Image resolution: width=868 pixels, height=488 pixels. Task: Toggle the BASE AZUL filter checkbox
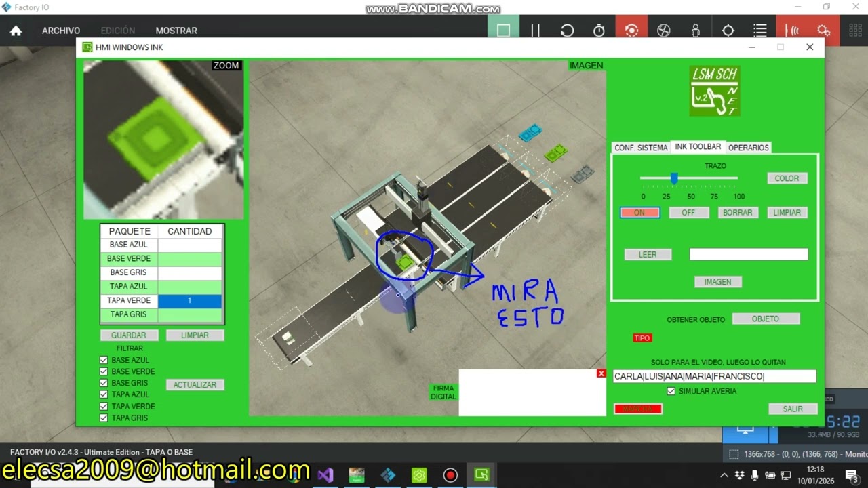pos(104,360)
